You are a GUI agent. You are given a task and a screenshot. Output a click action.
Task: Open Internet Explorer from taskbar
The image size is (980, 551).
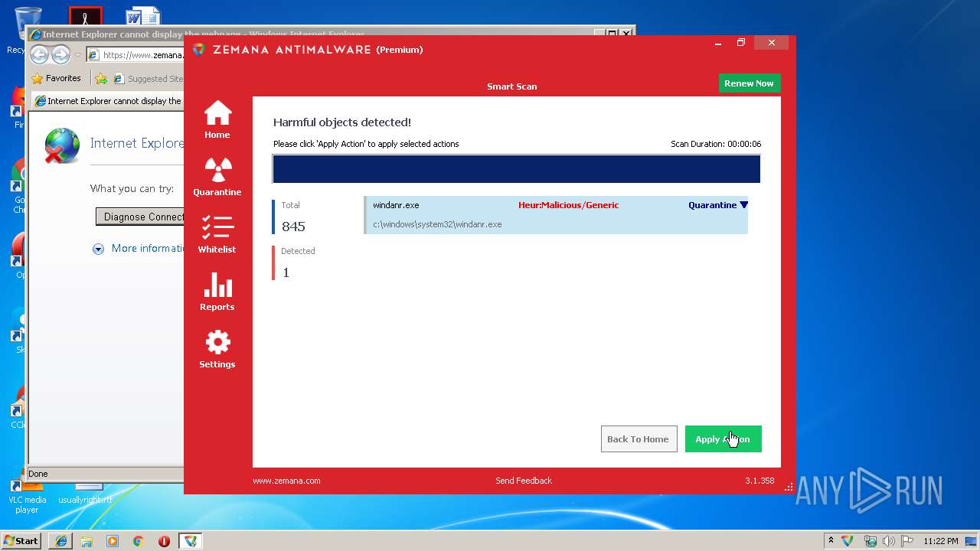tap(60, 541)
